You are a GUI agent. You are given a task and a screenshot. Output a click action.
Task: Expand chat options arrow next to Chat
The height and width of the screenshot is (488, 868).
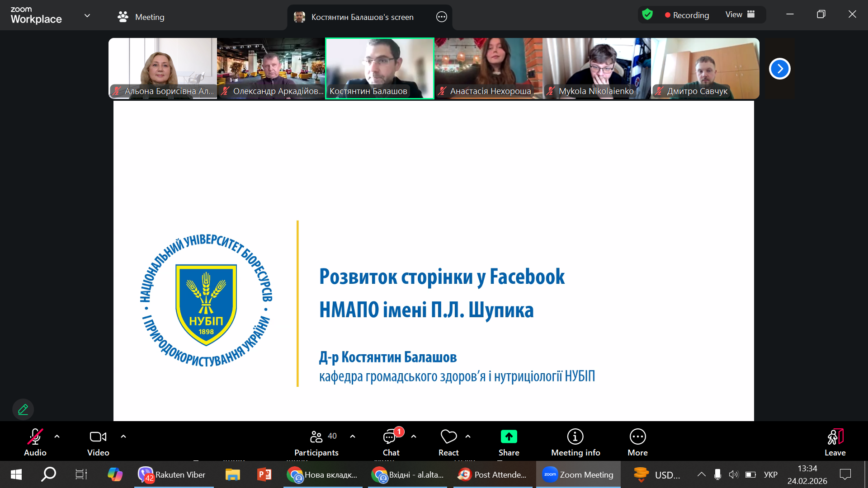click(x=414, y=436)
